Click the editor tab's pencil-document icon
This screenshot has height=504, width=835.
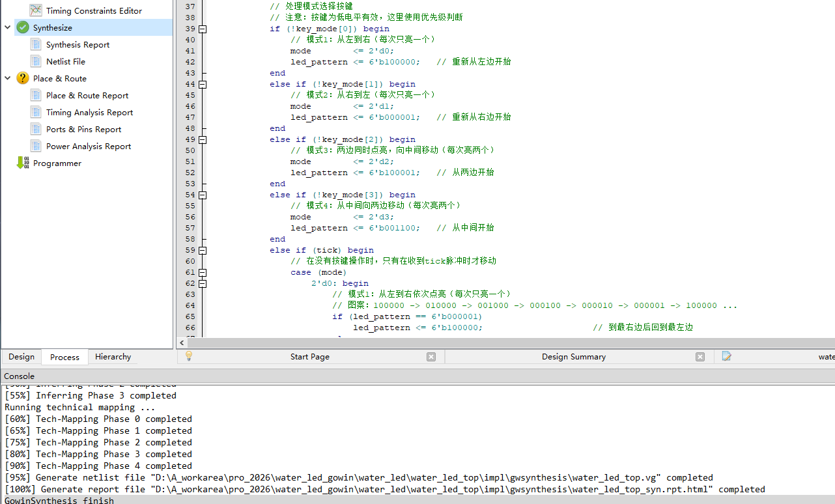tap(726, 356)
